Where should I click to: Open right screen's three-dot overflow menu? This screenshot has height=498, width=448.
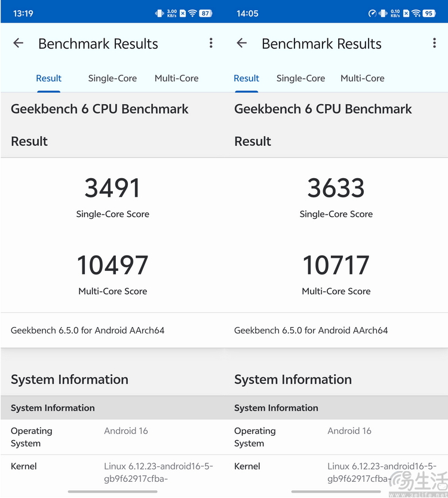(x=434, y=43)
